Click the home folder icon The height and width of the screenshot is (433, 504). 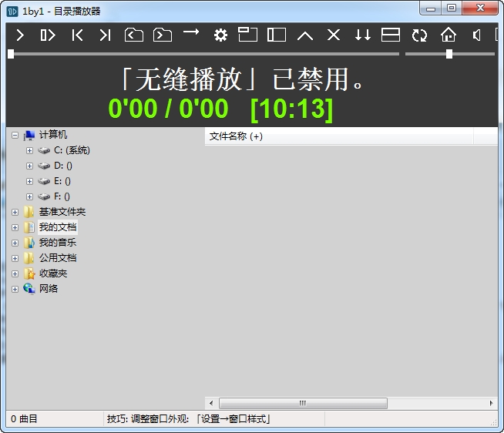(449, 35)
